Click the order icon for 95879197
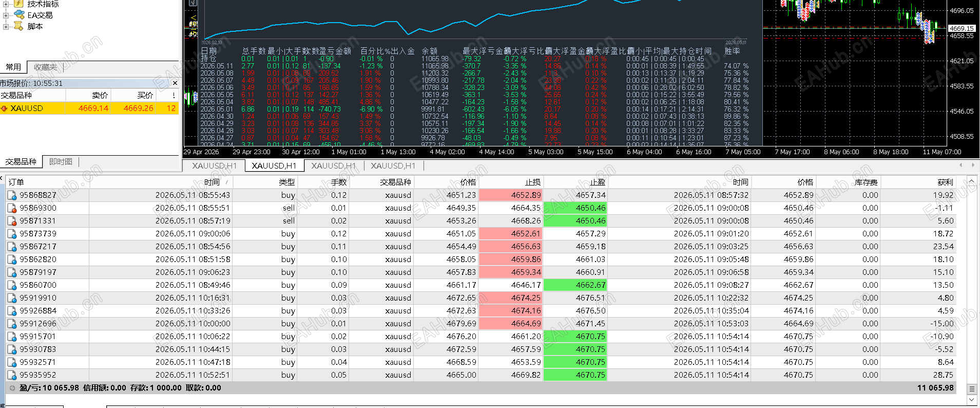 (x=12, y=272)
